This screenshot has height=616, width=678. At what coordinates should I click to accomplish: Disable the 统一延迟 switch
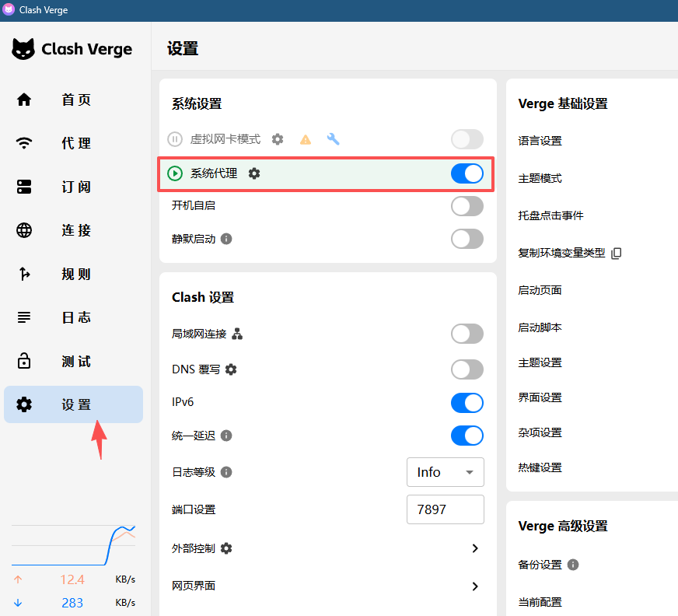tap(467, 436)
